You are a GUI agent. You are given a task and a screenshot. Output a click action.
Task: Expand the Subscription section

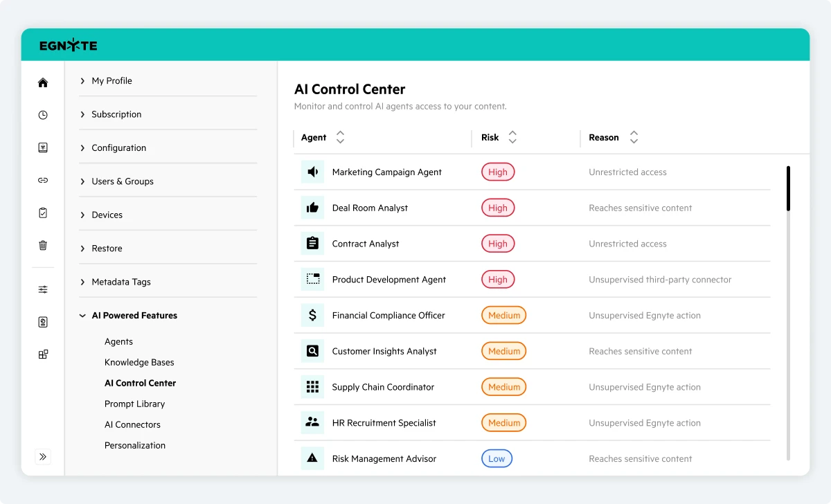coord(169,114)
